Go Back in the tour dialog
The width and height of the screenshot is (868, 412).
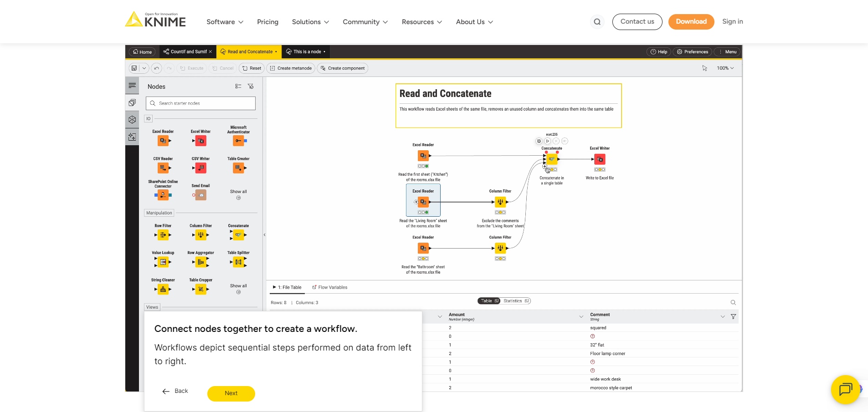[x=175, y=391]
